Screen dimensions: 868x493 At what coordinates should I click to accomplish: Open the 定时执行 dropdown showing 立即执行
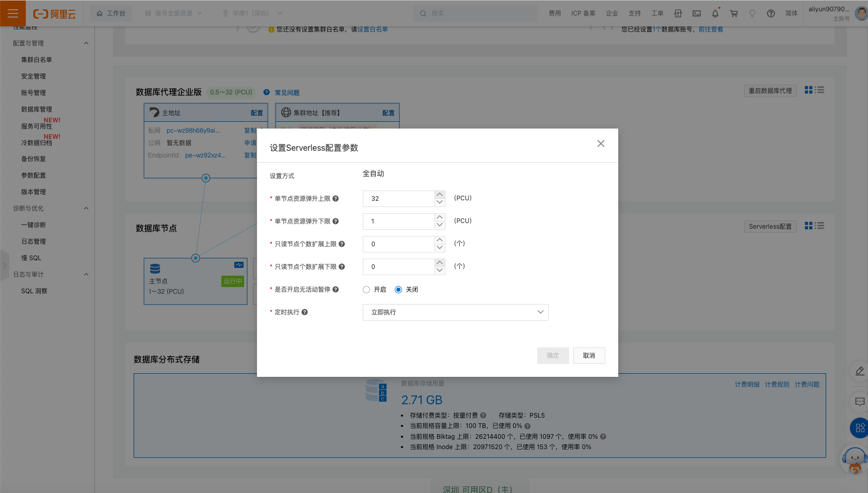455,312
